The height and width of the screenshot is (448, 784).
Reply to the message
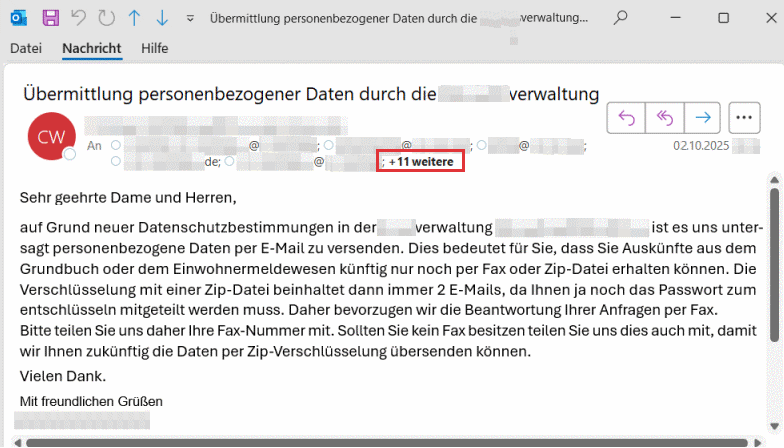click(627, 118)
